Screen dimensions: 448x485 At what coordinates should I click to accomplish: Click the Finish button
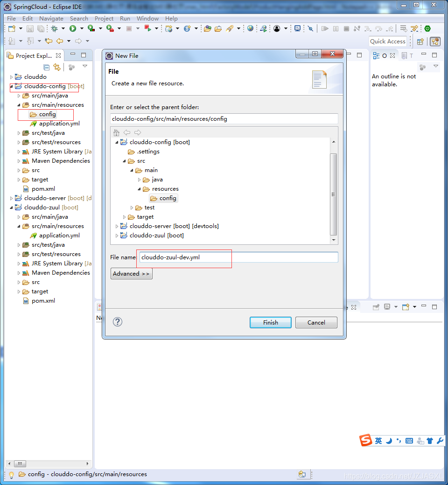click(x=270, y=322)
